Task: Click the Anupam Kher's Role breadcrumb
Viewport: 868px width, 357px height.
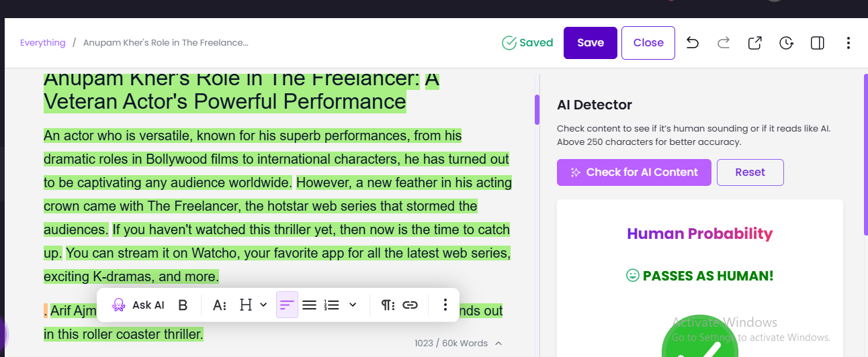Action: (166, 43)
